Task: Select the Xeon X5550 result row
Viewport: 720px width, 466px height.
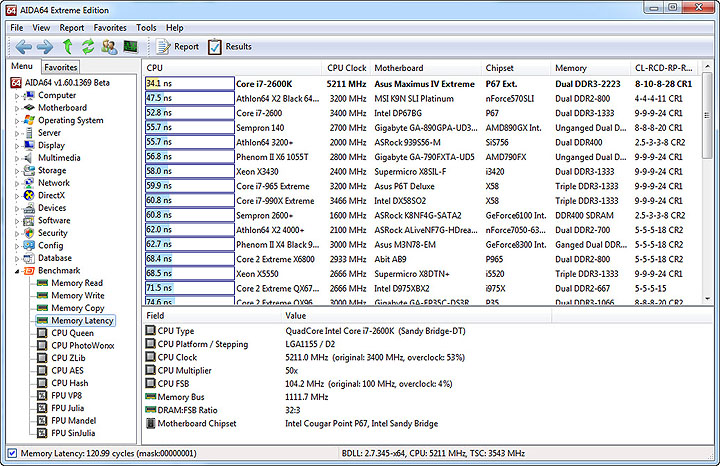Action: click(x=422, y=274)
